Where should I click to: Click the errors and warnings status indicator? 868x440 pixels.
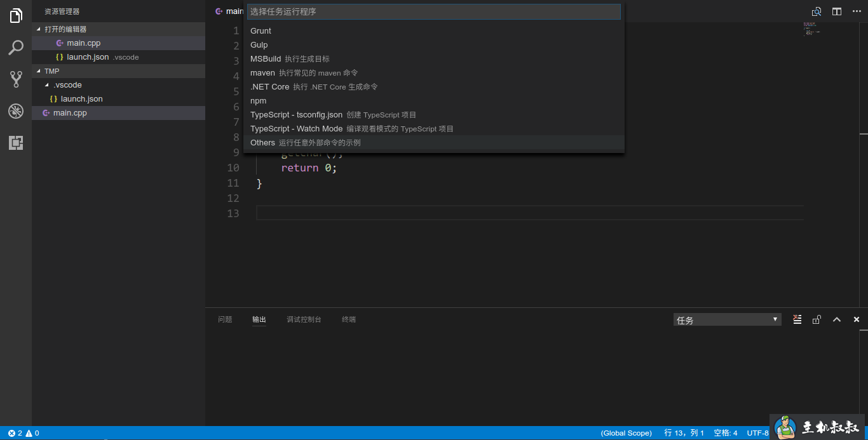pyautogui.click(x=24, y=433)
